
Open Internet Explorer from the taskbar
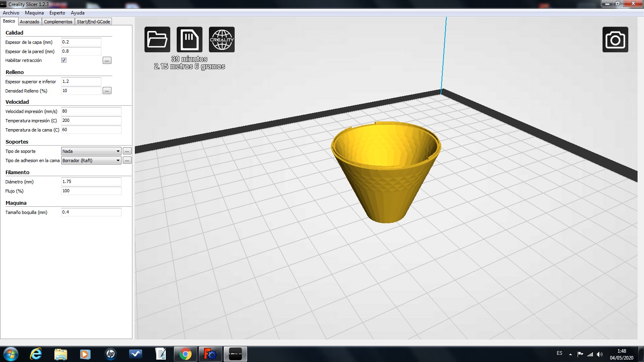click(x=36, y=354)
